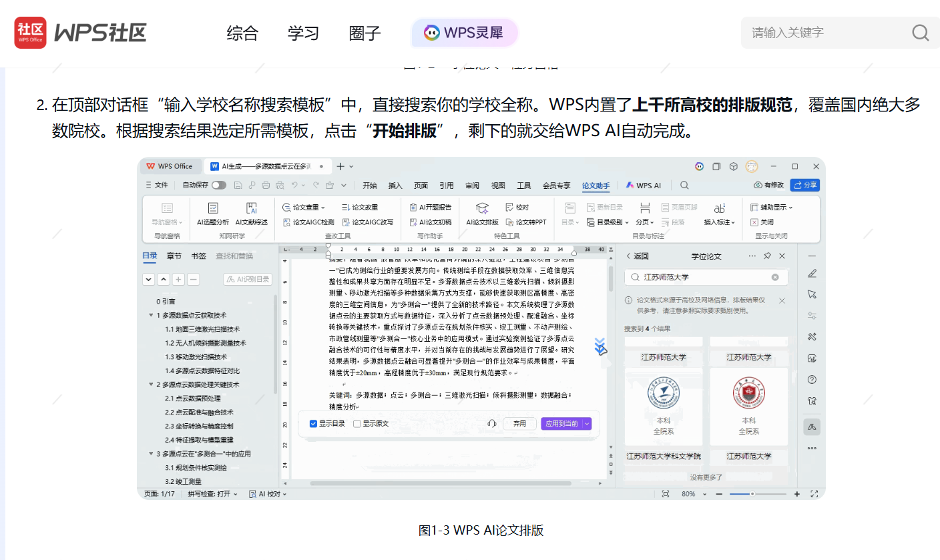The width and height of the screenshot is (940, 560).
Task: Clear the 江苏师范大学 search field
Action: click(x=775, y=277)
